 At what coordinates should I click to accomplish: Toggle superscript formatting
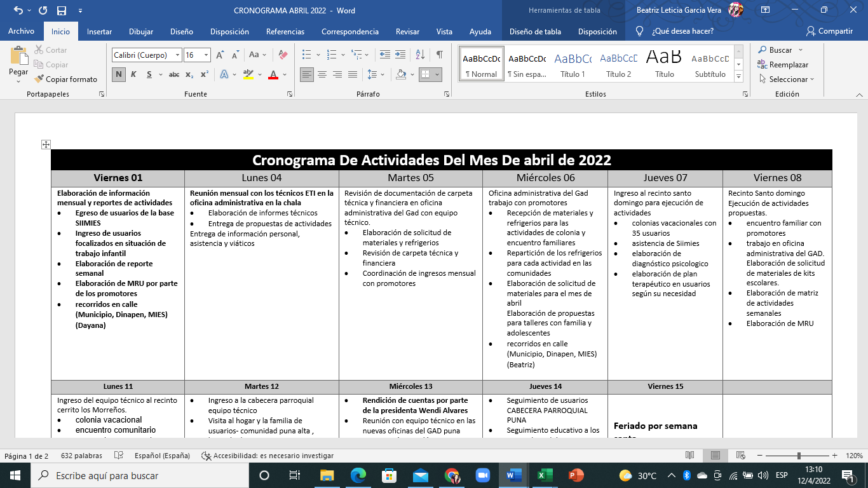[x=205, y=74]
